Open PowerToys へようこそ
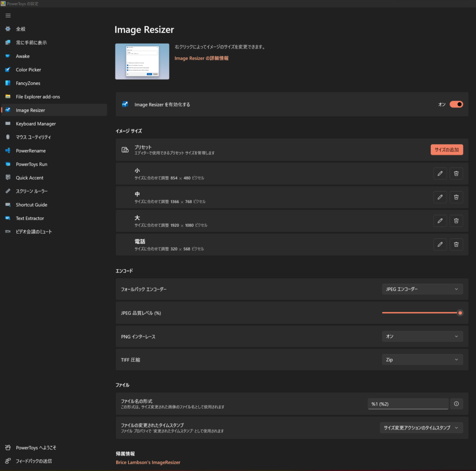The width and height of the screenshot is (476, 471). [x=54, y=448]
